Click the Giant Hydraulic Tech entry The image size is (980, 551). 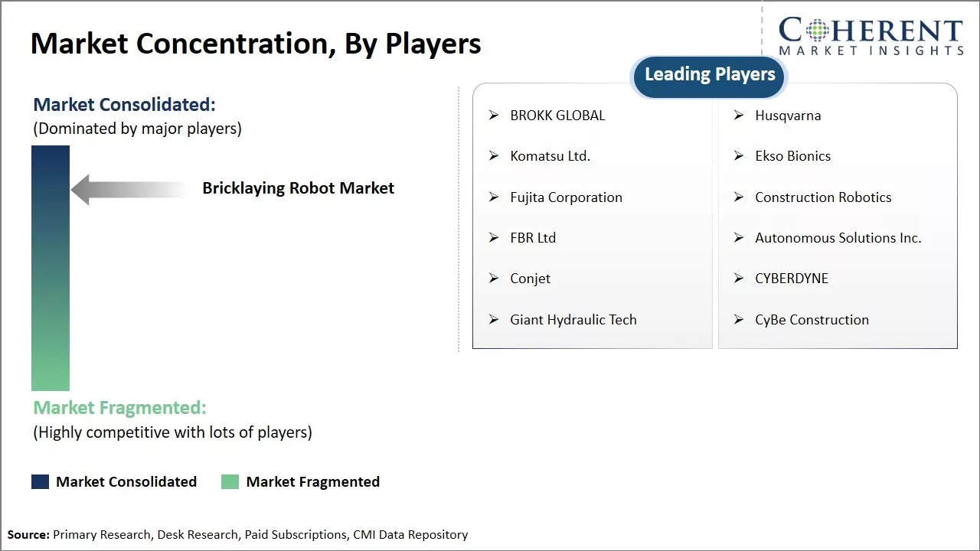573,320
